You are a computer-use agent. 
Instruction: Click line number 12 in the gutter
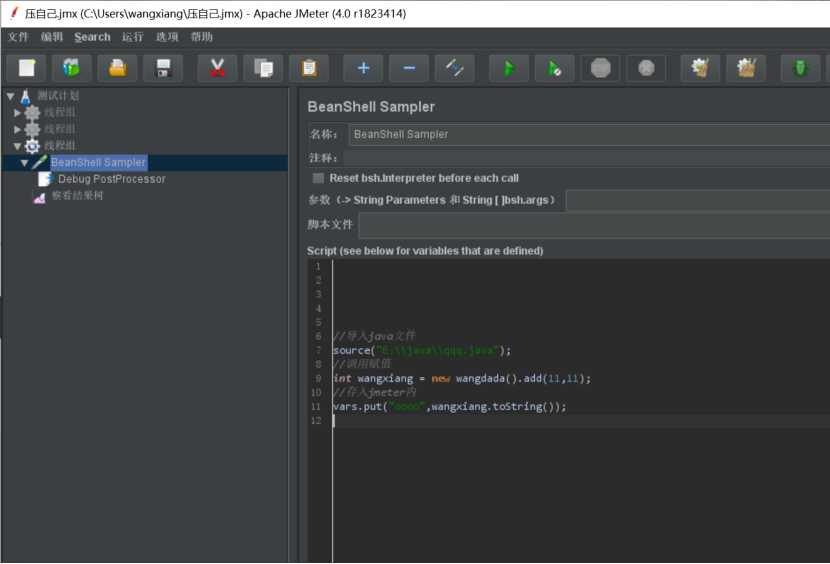pos(317,420)
